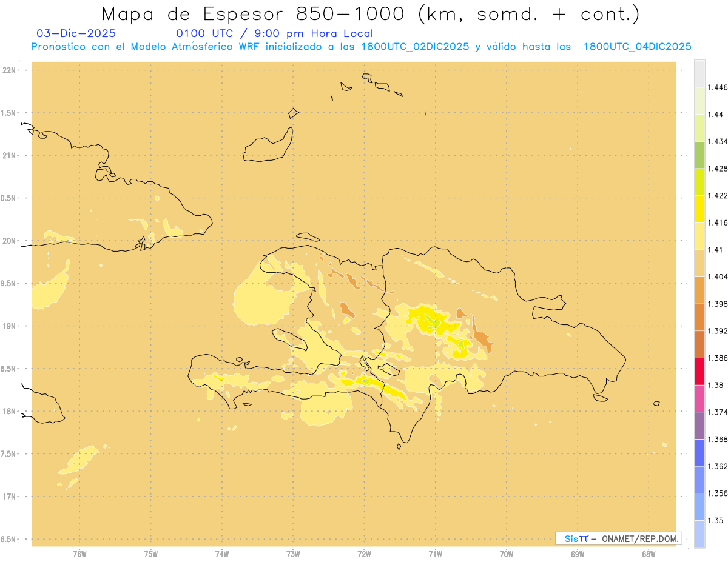
Task: Click the colorbar value 1.446
Action: tap(718, 87)
